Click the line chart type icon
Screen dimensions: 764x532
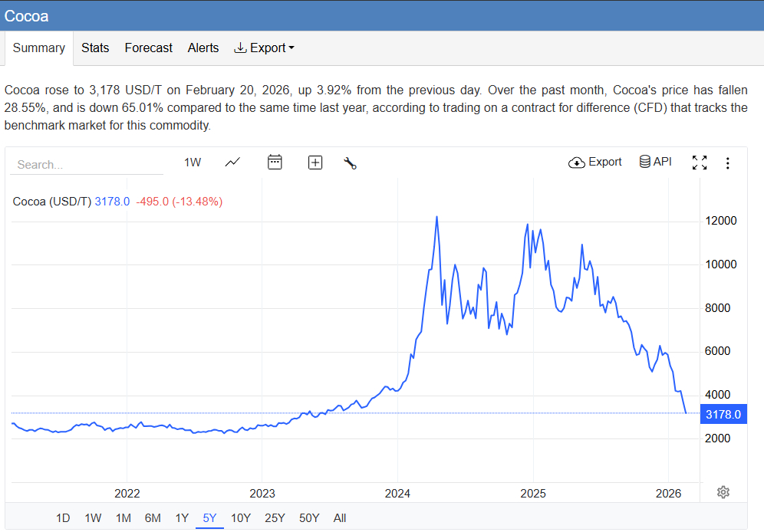pyautogui.click(x=232, y=162)
